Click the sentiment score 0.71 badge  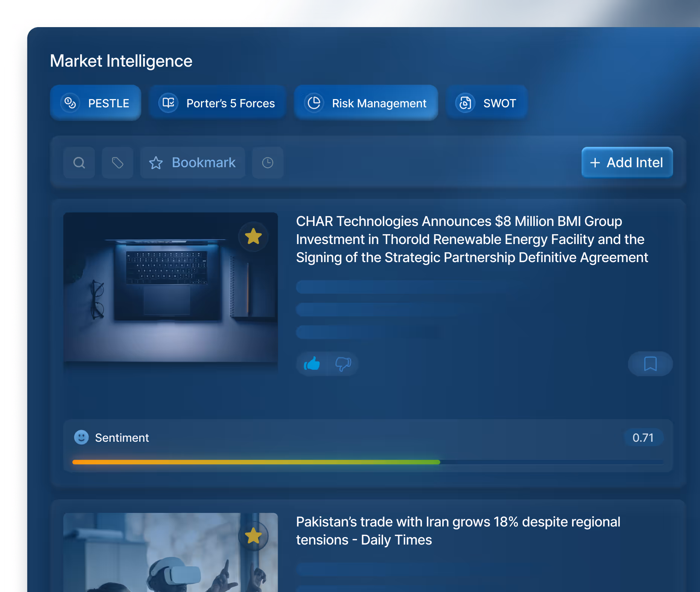(643, 438)
